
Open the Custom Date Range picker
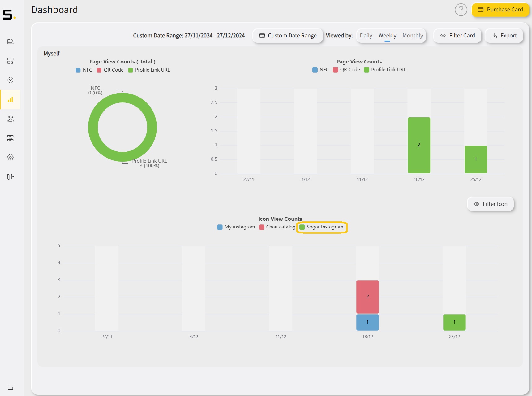coord(288,36)
